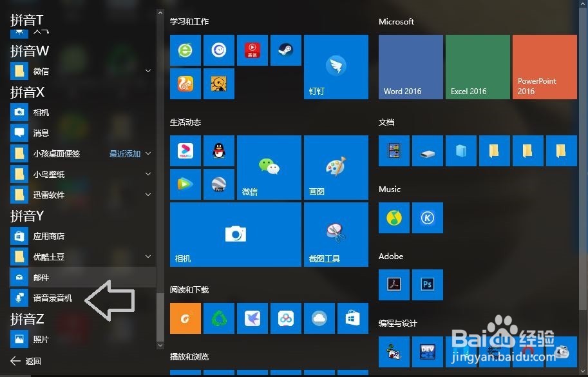Expand the 小孩桌面便签 folder chevron
Viewport: 588px width, 377px height.
click(148, 153)
